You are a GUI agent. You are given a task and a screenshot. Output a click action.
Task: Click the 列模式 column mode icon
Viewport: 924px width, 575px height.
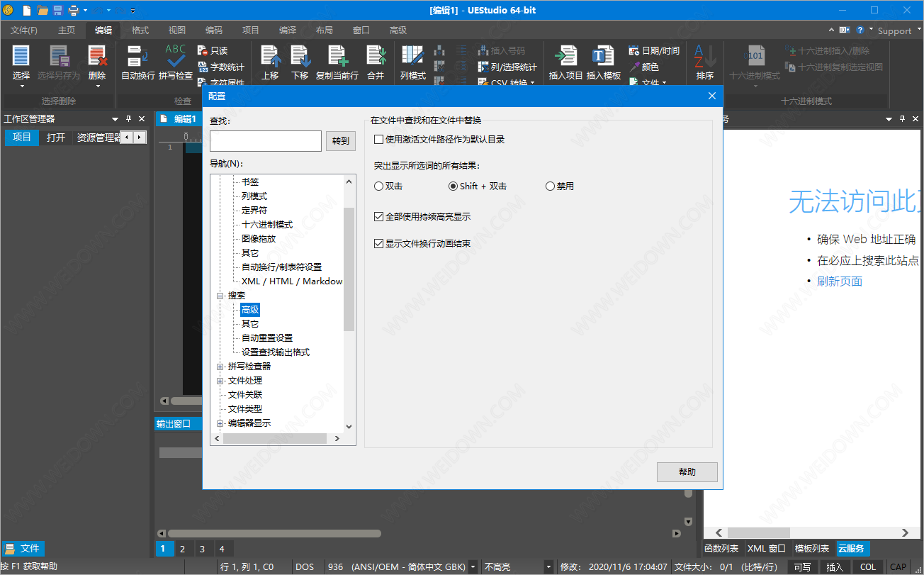click(412, 57)
